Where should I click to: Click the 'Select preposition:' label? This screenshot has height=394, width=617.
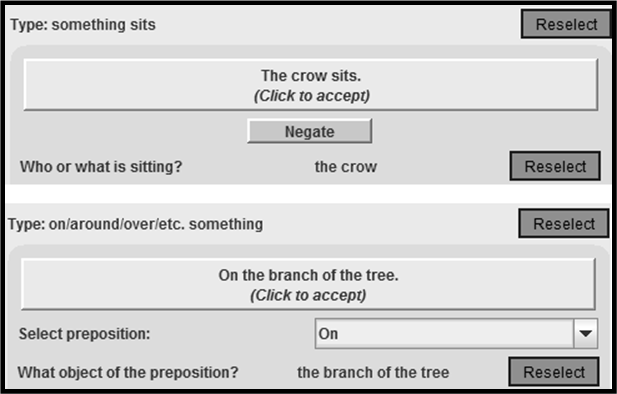85,334
